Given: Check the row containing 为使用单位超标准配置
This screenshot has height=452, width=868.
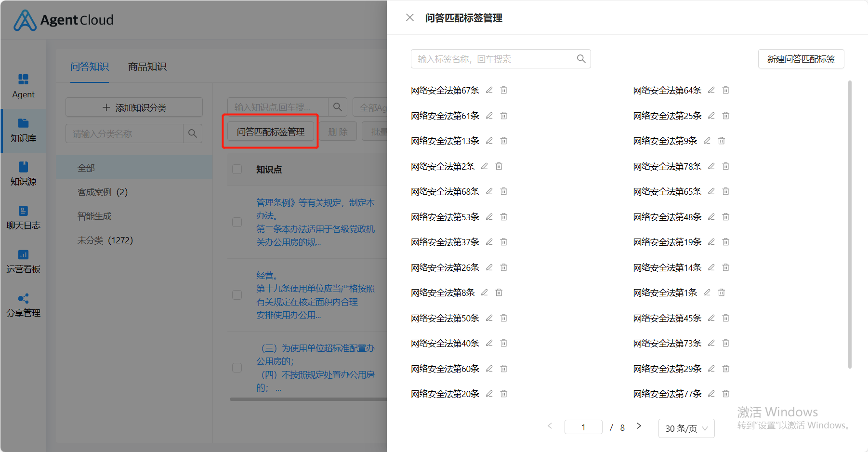Looking at the screenshot, I should point(237,368).
